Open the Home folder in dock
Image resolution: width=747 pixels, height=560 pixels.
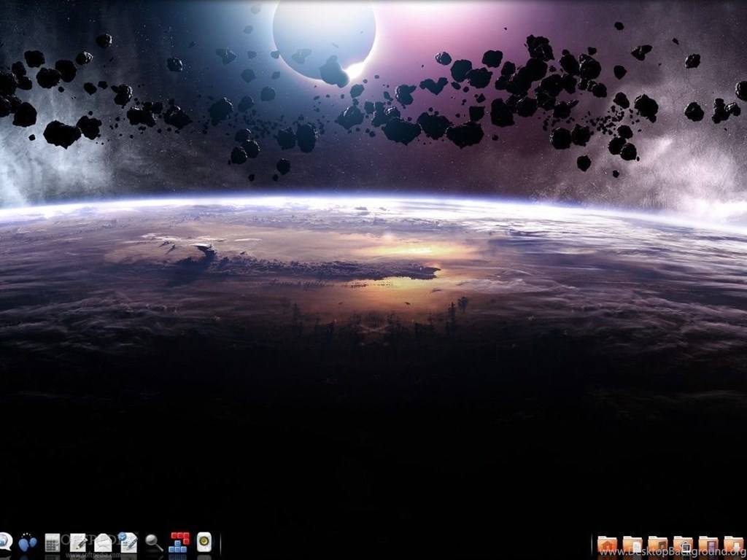tap(607, 544)
